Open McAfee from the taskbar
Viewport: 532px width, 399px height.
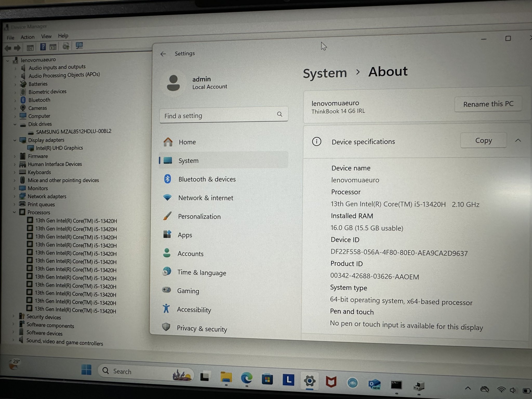click(x=331, y=382)
